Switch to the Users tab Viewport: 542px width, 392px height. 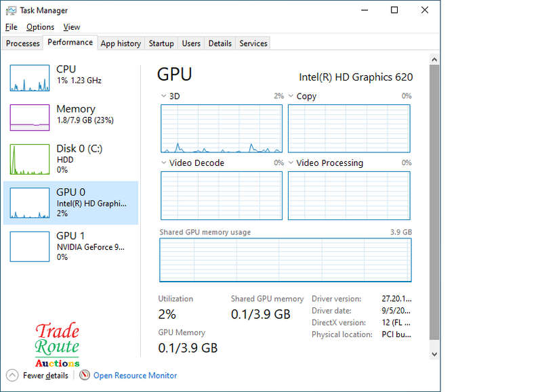point(191,43)
